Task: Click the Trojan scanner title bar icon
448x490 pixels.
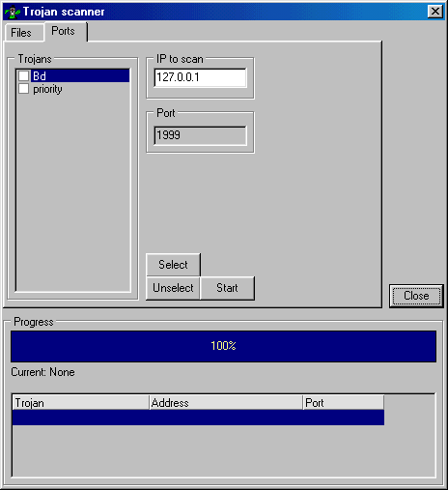Action: pyautogui.click(x=13, y=12)
